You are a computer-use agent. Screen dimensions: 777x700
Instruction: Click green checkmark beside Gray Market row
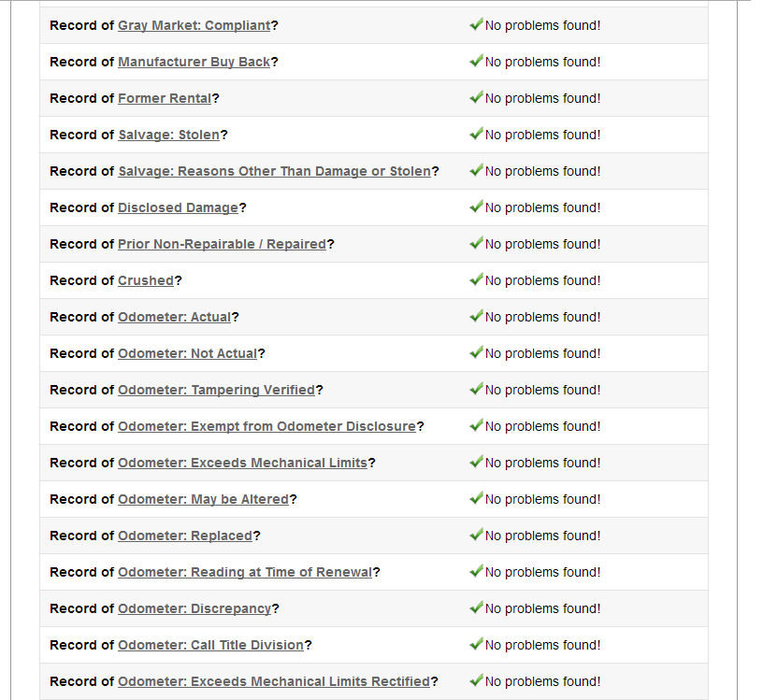[476, 24]
